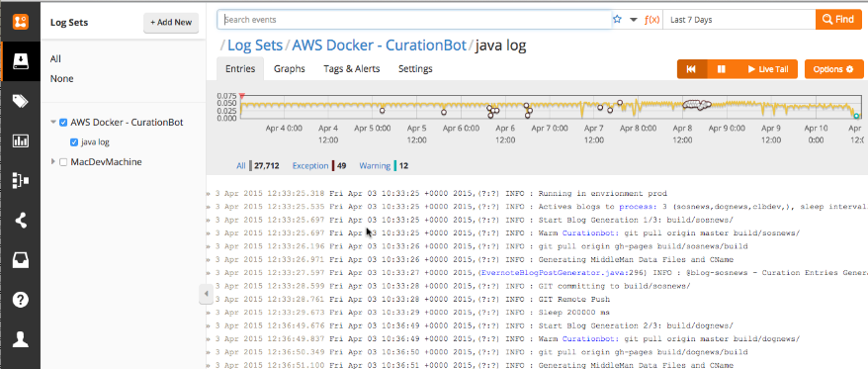Image resolution: width=868 pixels, height=369 pixels.
Task: Uncheck the java log checkbox
Action: (74, 142)
